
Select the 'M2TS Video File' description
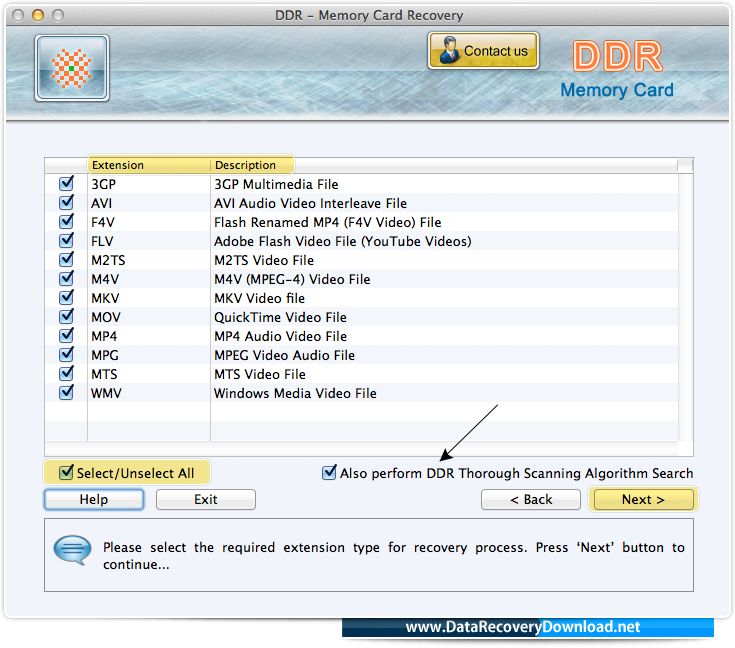click(264, 260)
